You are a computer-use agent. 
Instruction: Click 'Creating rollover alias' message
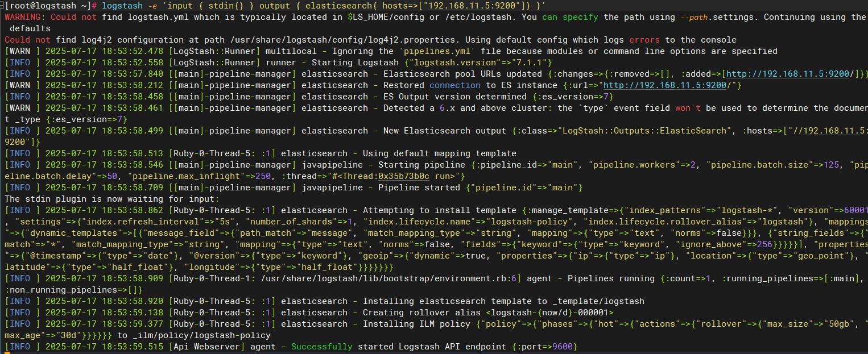pos(421,313)
